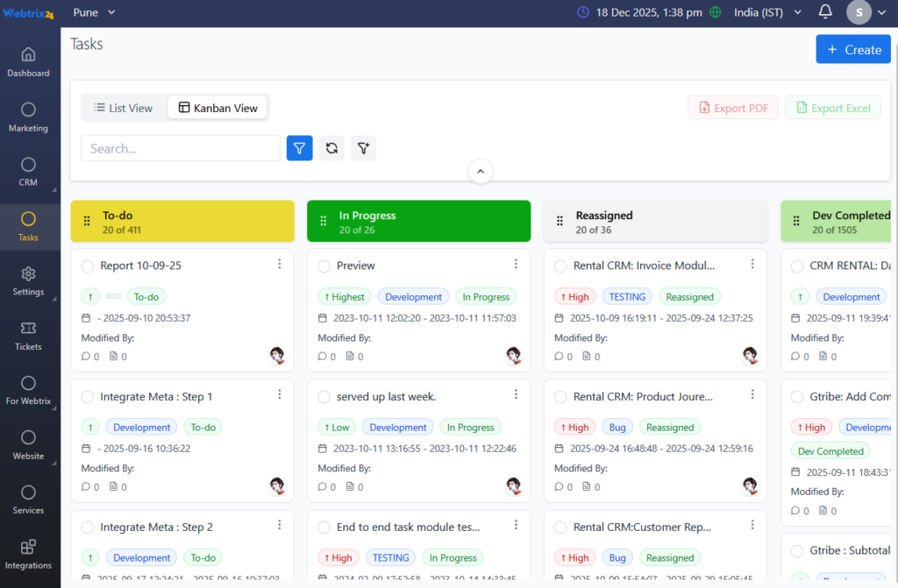Open the notifications bell

click(x=825, y=12)
